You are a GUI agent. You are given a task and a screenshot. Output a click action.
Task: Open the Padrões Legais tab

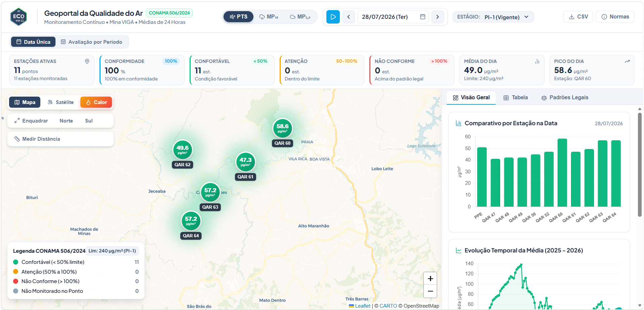tap(565, 98)
